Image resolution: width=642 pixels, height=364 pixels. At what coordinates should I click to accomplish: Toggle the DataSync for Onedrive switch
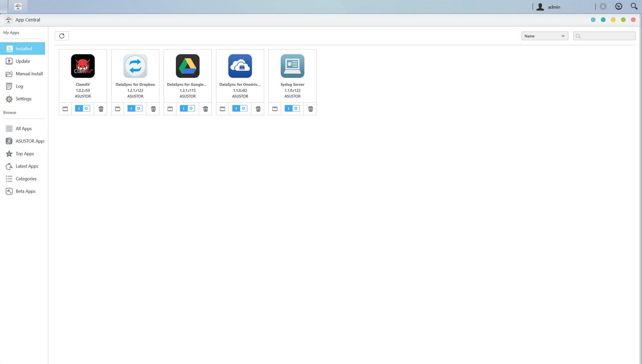tap(240, 108)
